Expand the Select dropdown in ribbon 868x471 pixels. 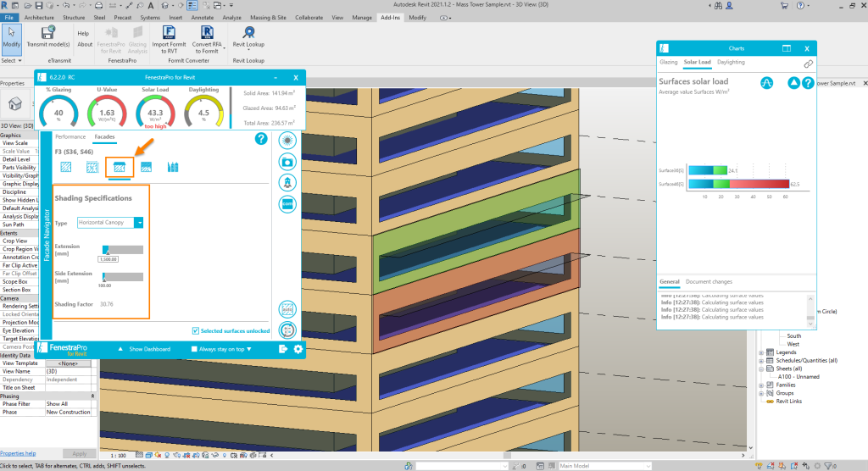11,60
